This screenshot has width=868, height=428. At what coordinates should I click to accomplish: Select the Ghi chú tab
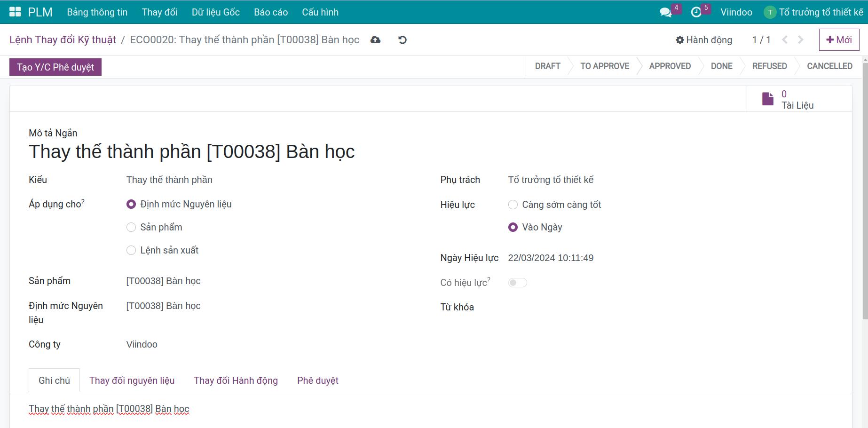54,380
